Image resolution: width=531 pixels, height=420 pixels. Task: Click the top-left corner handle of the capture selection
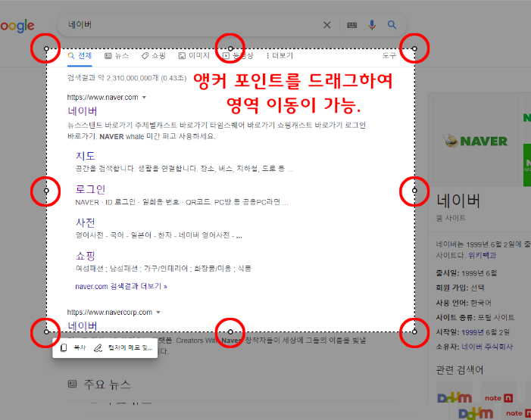pyautogui.click(x=46, y=48)
